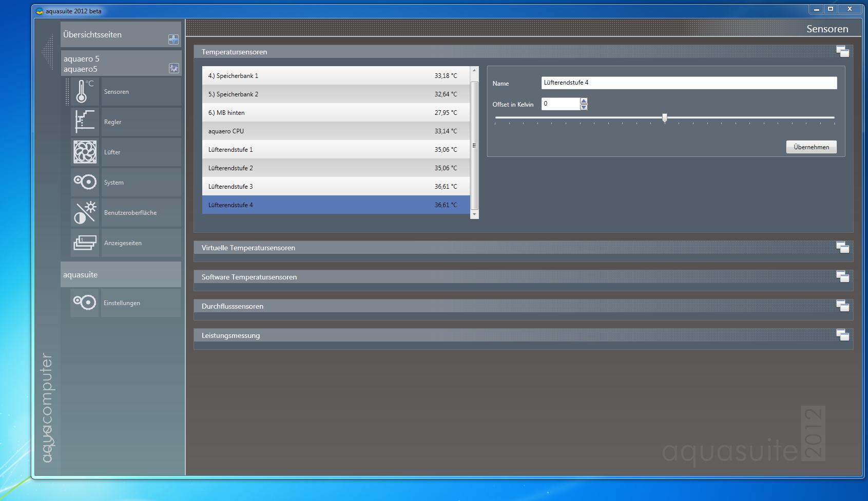Click the aquasuite Einstellungen gears icon
This screenshot has height=501, width=868.
coord(85,303)
